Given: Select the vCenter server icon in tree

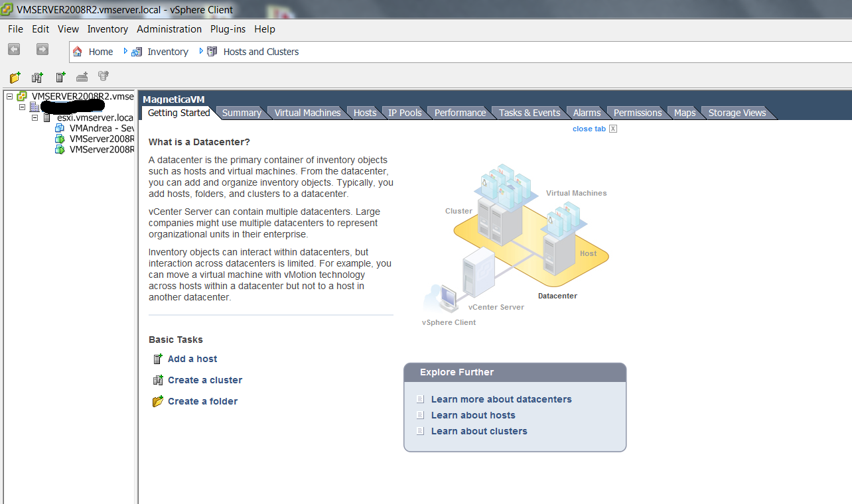Looking at the screenshot, I should point(22,97).
